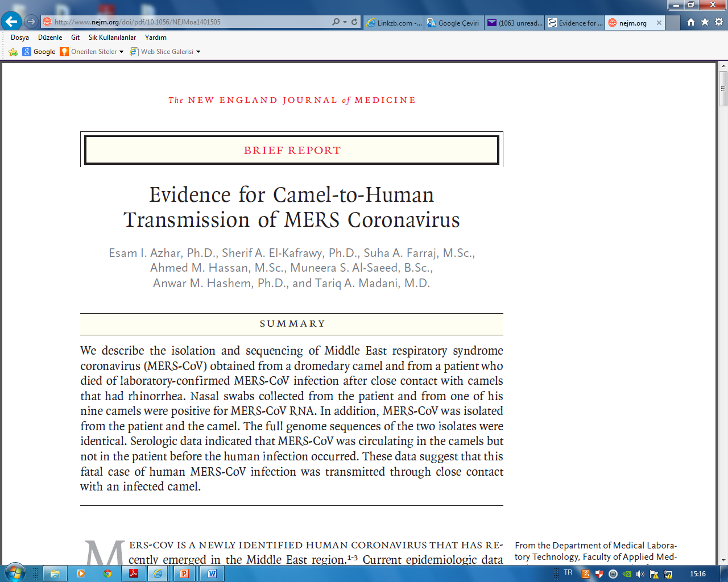Click the author name 'Tariq A. Madani, M.D.'
The width and height of the screenshot is (728, 582).
(373, 283)
